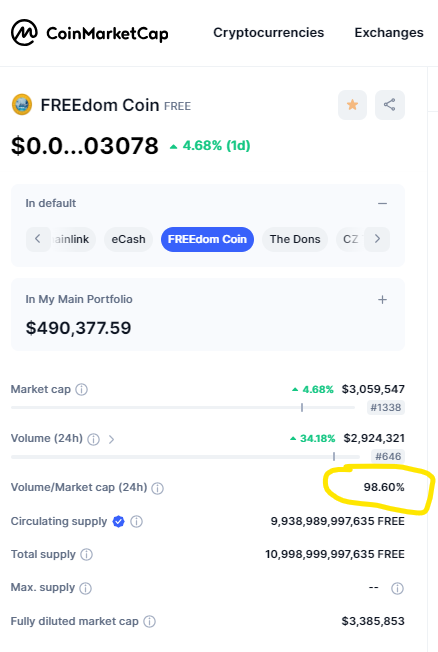
Task: Click the Volume rank slider marker
Action: coord(334,457)
